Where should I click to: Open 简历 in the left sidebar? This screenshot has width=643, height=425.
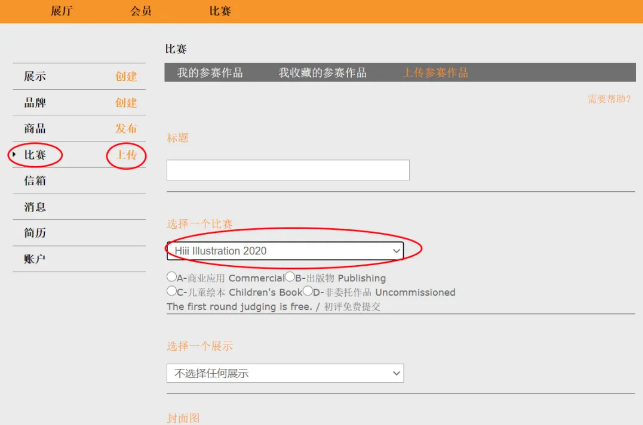(35, 233)
